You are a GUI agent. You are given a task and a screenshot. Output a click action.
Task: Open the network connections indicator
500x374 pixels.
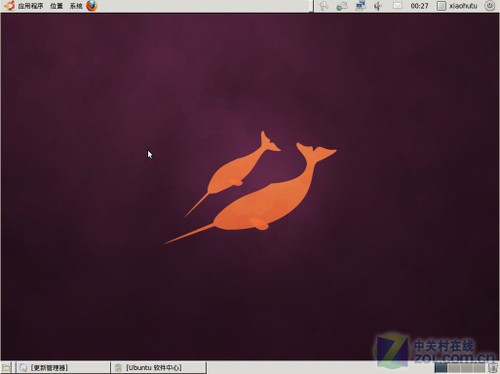point(360,6)
